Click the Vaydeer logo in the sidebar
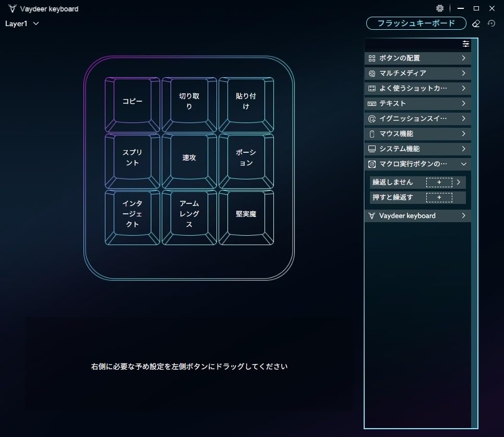Image resolution: width=504 pixels, height=437 pixels. click(371, 215)
